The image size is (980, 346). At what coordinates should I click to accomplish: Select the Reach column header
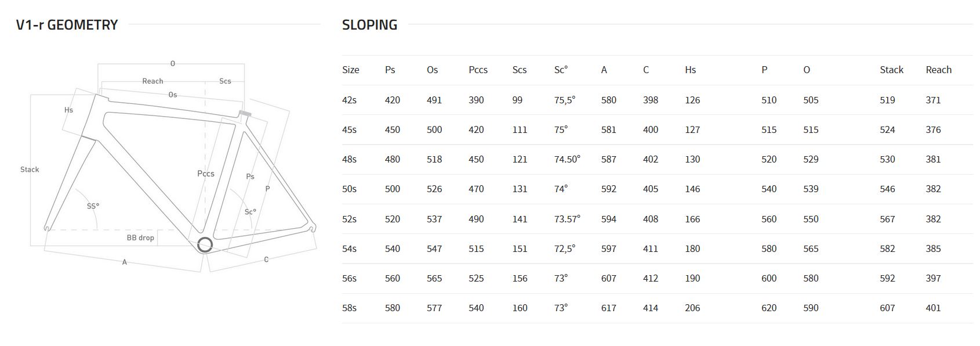pos(938,70)
